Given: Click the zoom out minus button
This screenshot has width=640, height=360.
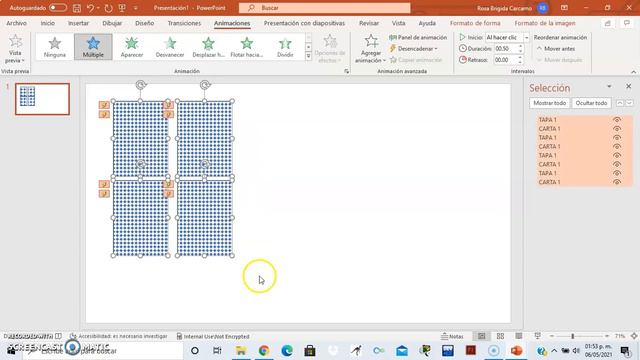Looking at the screenshot, I should pyautogui.click(x=552, y=336).
